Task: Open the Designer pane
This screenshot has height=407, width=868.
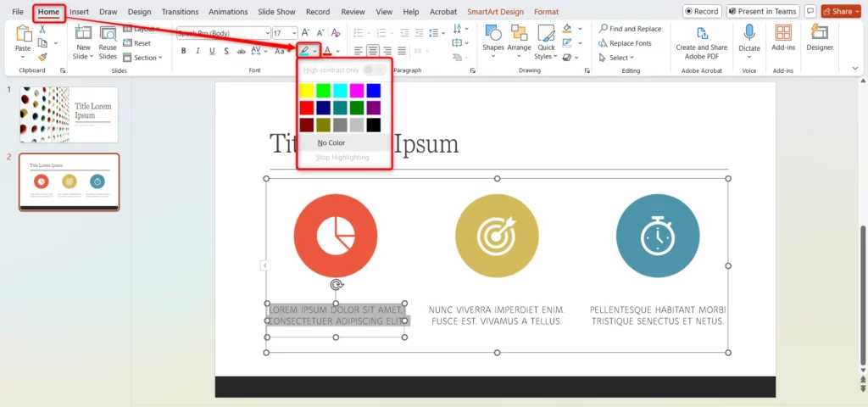Action: [x=819, y=37]
